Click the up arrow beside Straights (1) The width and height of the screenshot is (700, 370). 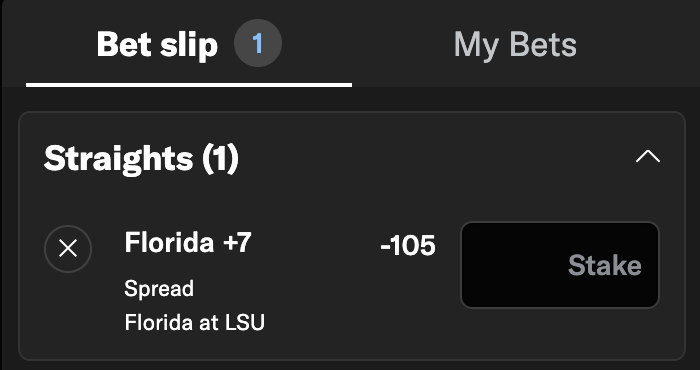(647, 157)
